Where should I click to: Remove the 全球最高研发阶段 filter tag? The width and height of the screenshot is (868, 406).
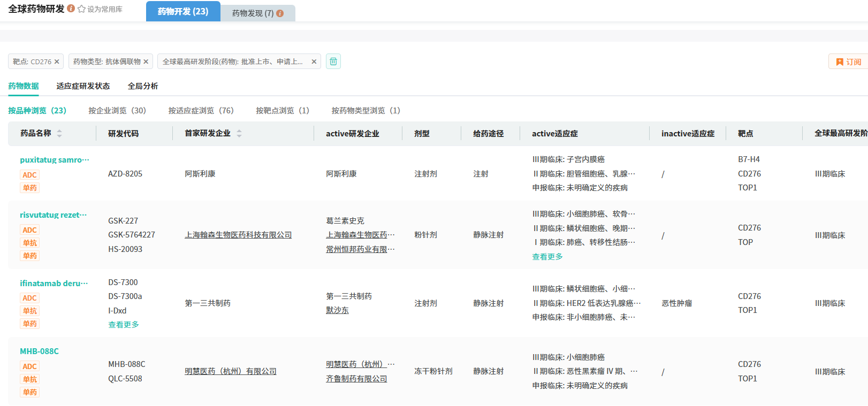point(314,62)
